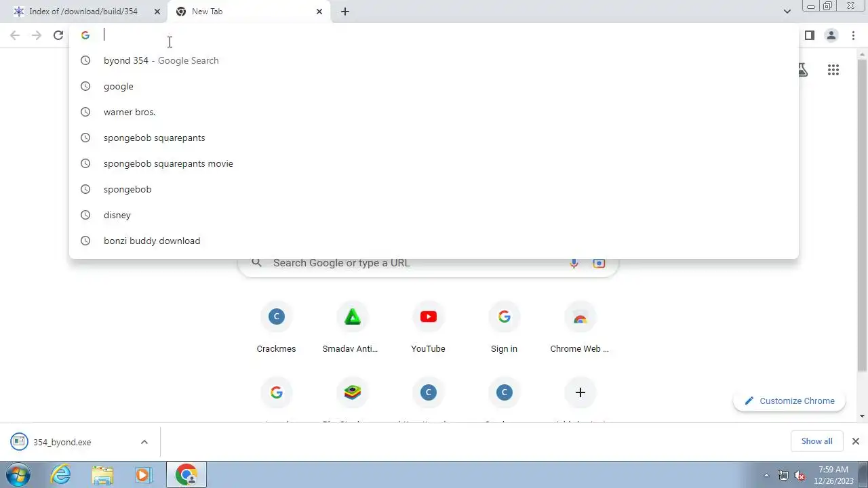Select suggestion byond 354 - Google Search
Screen dimensions: 868x488
(x=434, y=60)
